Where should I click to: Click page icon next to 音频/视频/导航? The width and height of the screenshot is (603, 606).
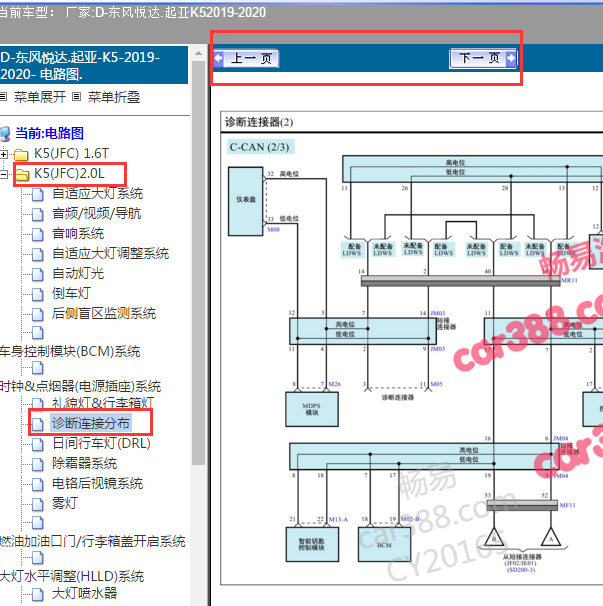(37, 214)
